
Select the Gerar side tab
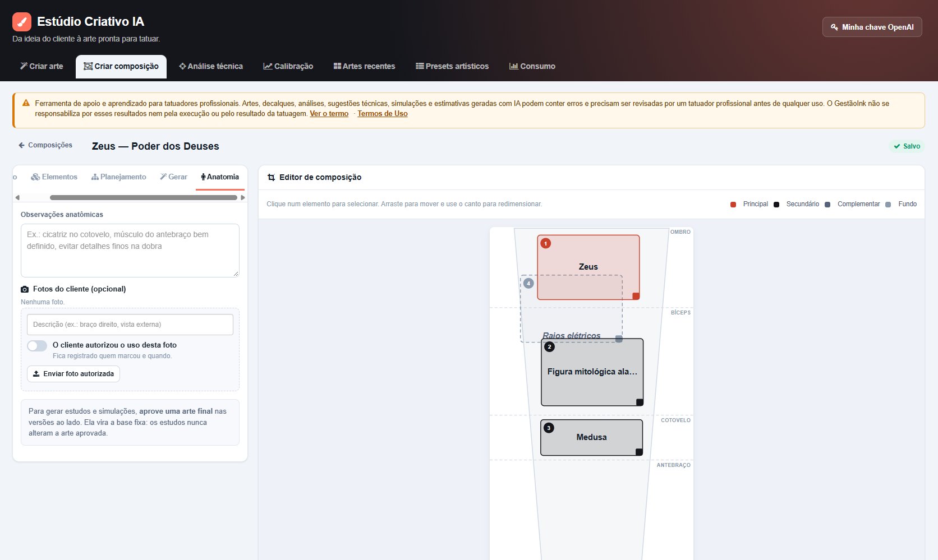[174, 177]
